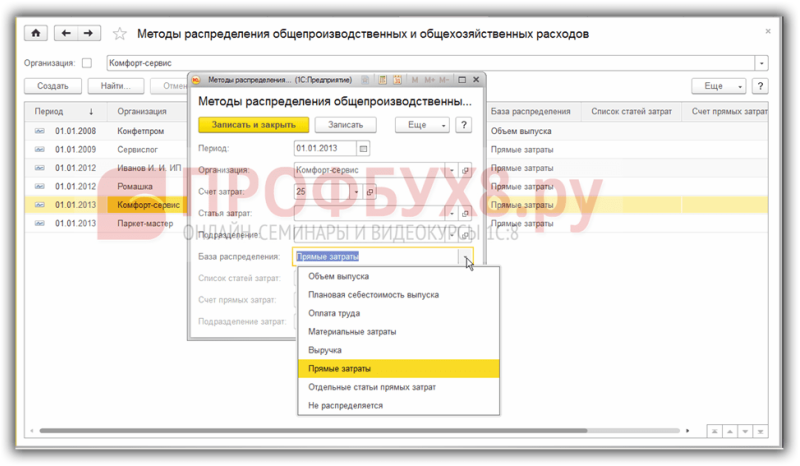Move up one page in the list

[730, 431]
